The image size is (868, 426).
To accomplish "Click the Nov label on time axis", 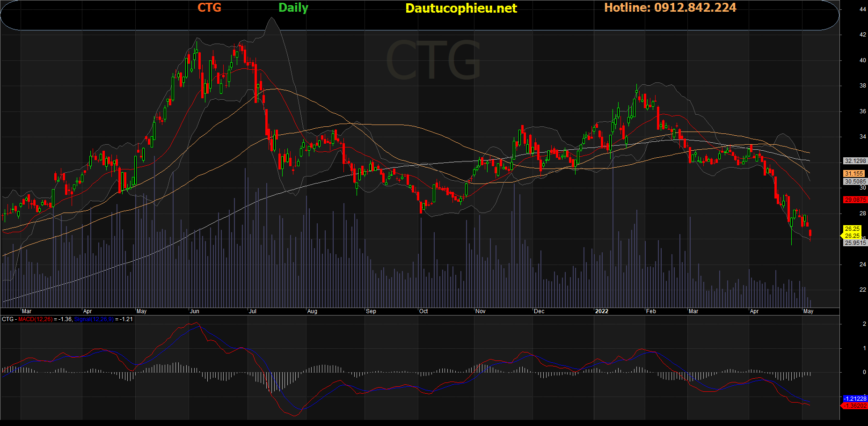I will click(x=481, y=311).
